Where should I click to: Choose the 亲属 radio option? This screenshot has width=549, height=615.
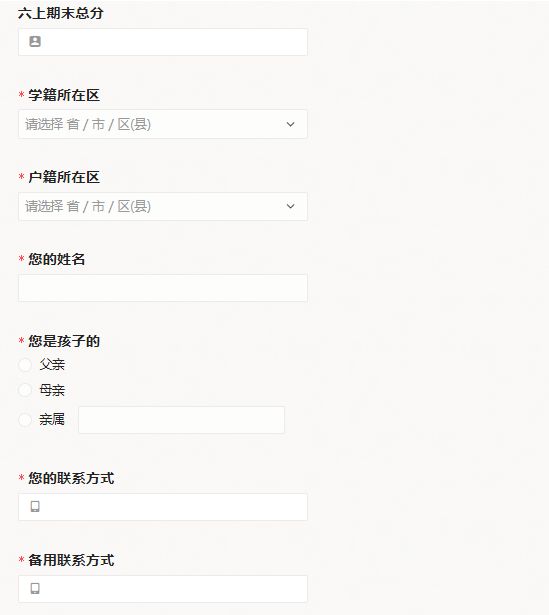tap(25, 420)
